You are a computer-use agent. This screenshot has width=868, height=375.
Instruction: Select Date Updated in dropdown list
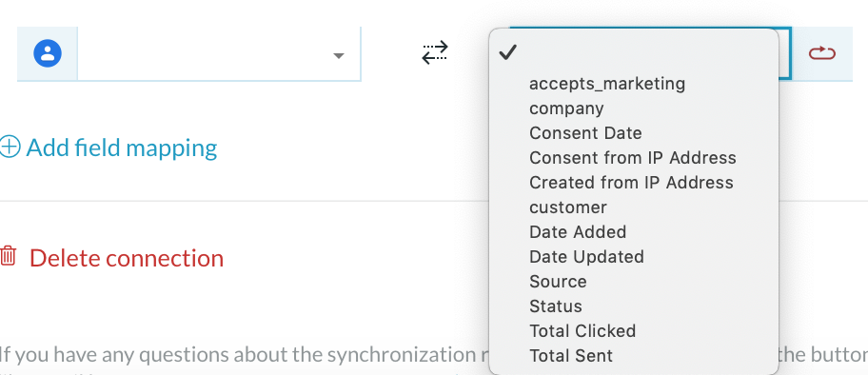click(x=587, y=256)
